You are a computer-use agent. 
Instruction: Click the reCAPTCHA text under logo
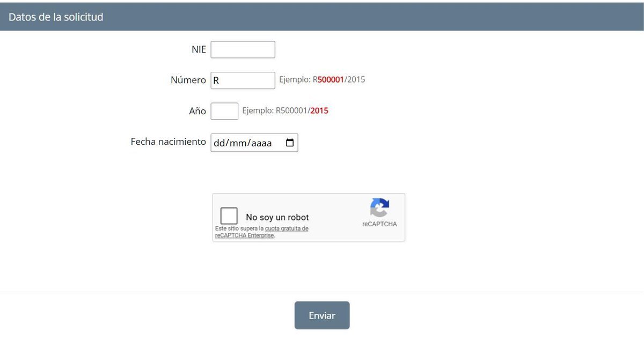379,224
